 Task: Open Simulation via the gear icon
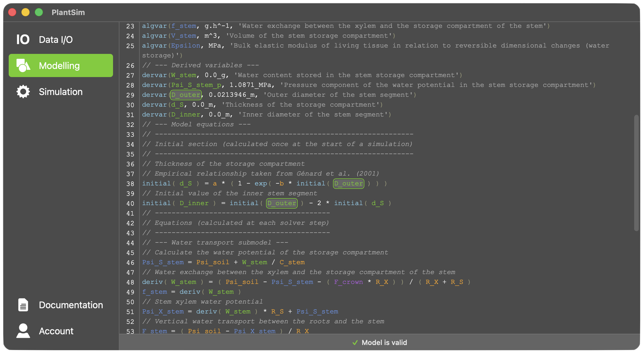[x=23, y=92]
